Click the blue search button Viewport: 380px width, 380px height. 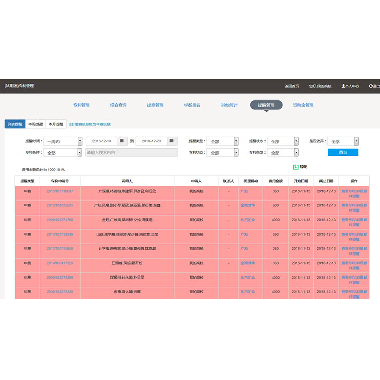pyautogui.click(x=343, y=152)
